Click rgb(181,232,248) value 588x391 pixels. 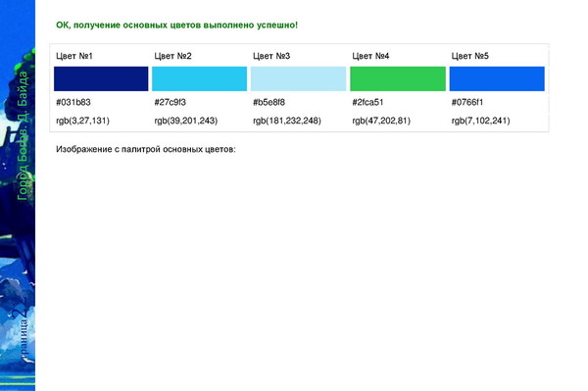click(x=287, y=121)
